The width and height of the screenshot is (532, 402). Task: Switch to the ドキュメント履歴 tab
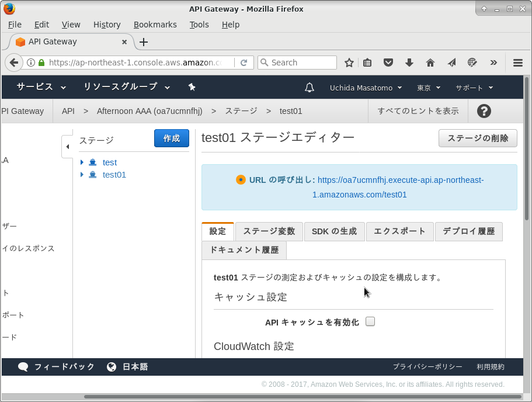tap(244, 250)
